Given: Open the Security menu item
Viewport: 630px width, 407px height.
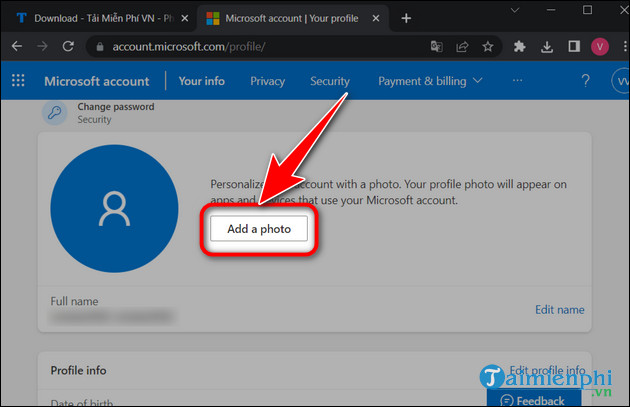Looking at the screenshot, I should pyautogui.click(x=330, y=81).
